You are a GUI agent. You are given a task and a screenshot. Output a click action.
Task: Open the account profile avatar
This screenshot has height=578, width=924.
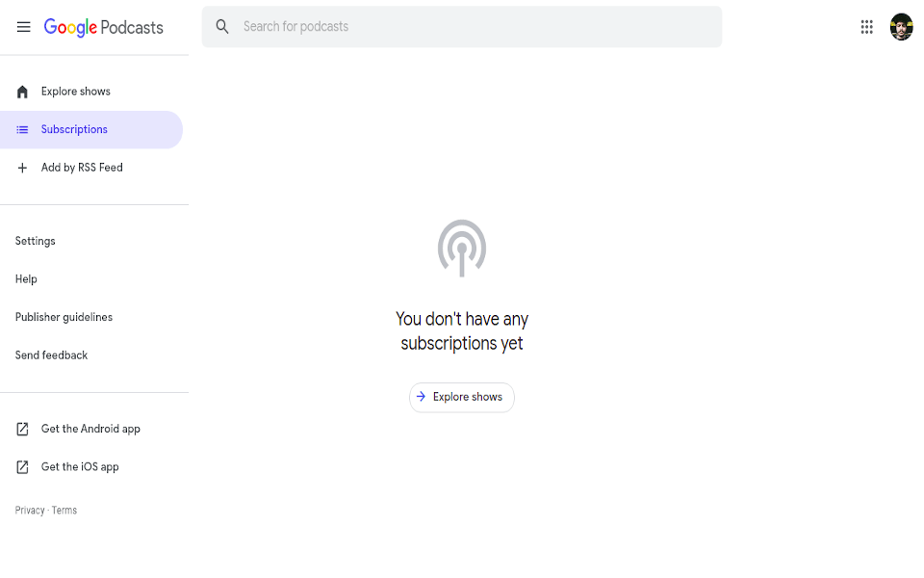click(901, 27)
